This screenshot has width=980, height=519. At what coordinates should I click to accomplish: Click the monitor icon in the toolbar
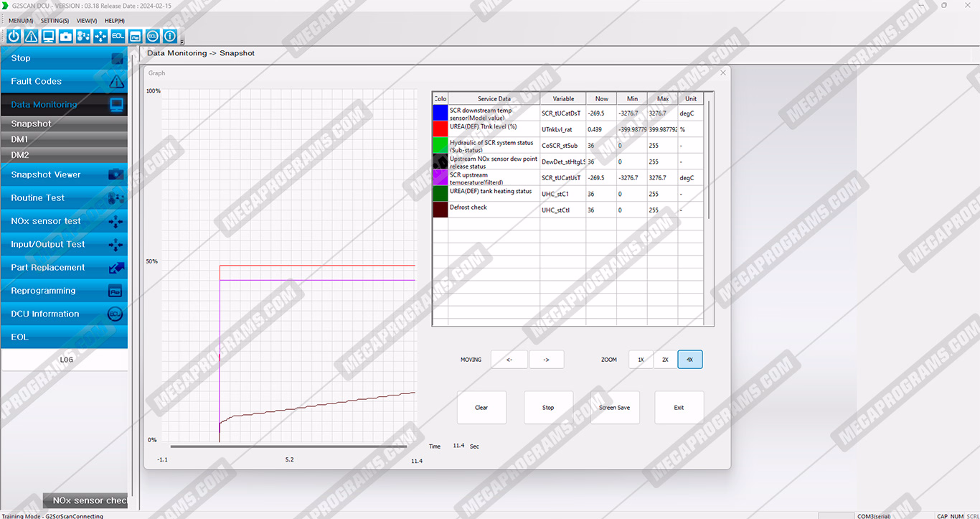tap(49, 36)
